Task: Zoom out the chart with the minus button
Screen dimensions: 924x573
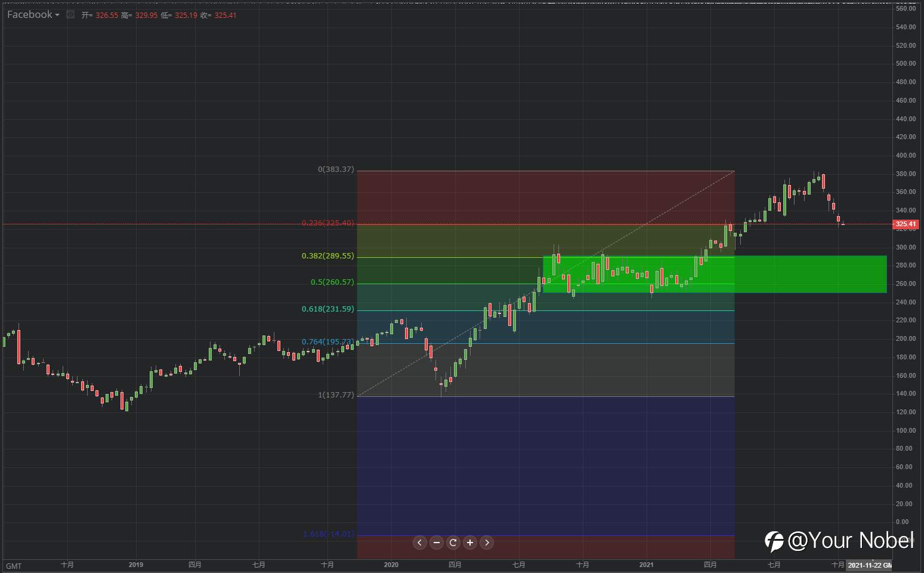Action: pos(437,543)
